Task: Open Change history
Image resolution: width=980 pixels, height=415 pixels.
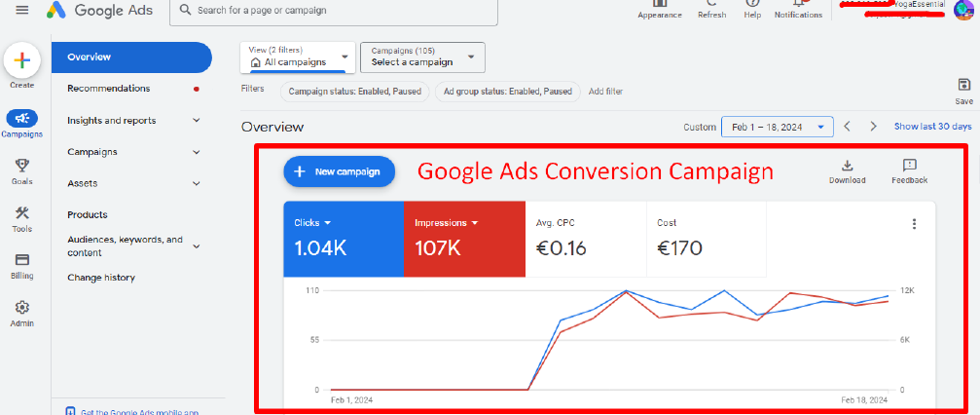Action: [x=101, y=278]
